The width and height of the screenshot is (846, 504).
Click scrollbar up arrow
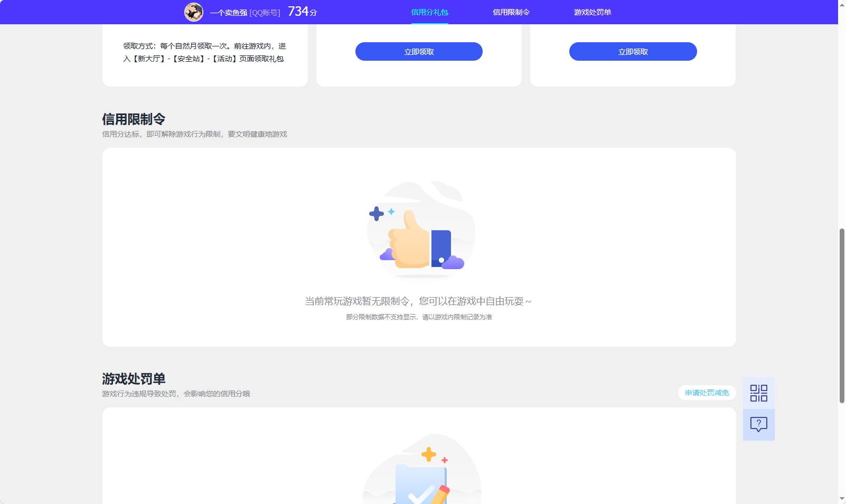(842, 4)
